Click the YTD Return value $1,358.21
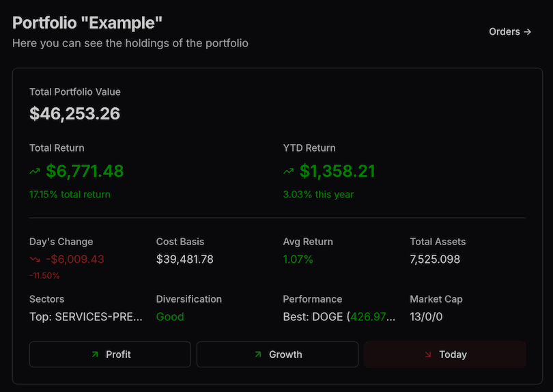 337,171
